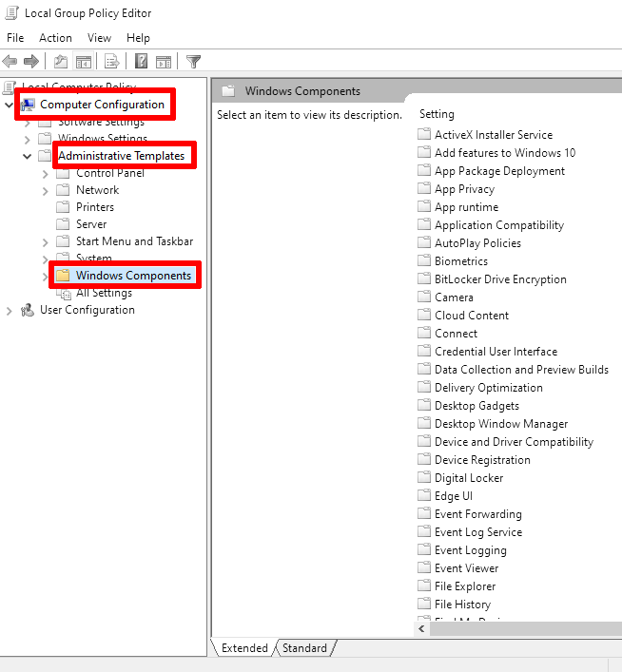Open the Action menu
Image resolution: width=622 pixels, height=672 pixels.
(55, 38)
